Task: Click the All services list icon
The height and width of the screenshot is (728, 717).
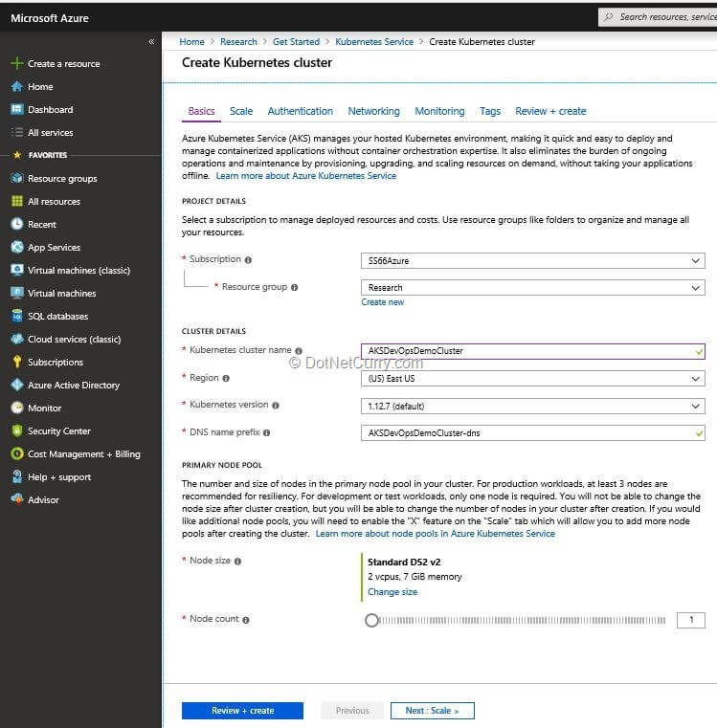Action: pyautogui.click(x=16, y=132)
